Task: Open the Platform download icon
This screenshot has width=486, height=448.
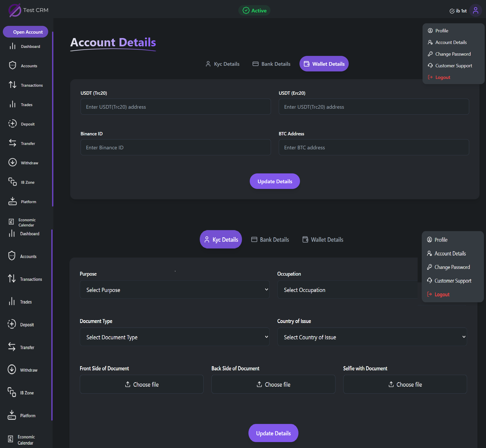Action: click(x=12, y=201)
